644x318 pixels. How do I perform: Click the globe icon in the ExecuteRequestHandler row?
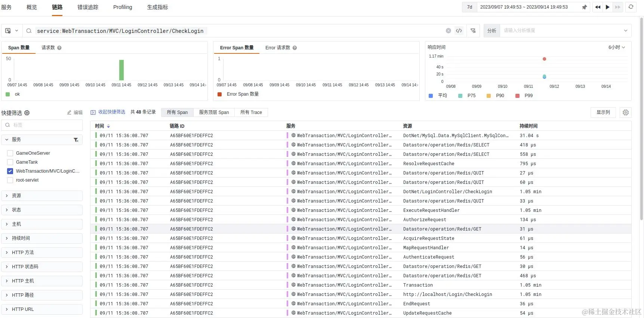294,210
